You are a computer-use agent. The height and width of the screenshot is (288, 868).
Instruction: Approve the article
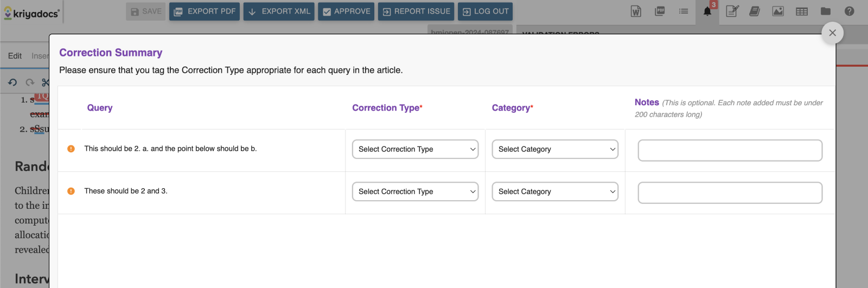tap(346, 11)
